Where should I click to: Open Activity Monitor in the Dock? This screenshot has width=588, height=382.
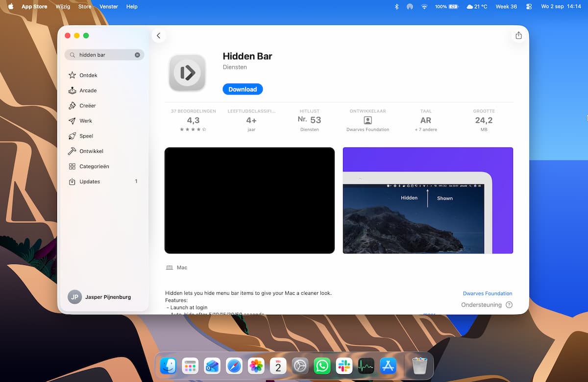coord(366,366)
